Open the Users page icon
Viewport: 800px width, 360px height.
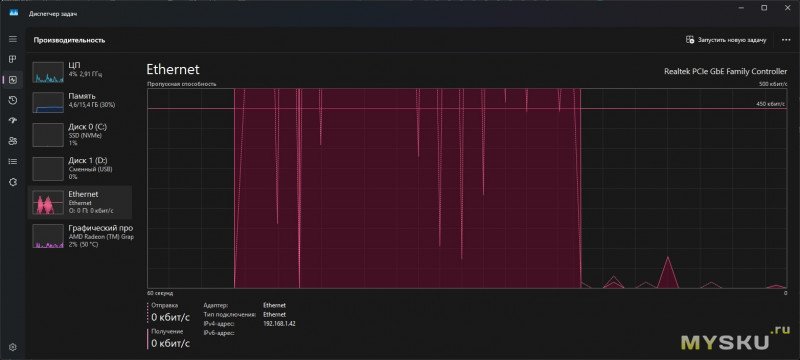[x=13, y=141]
